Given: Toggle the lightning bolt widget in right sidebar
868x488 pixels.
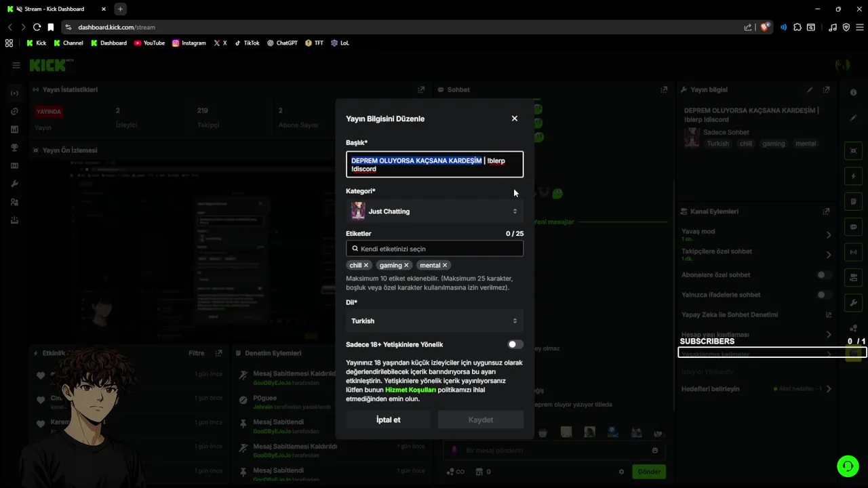Looking at the screenshot, I should 853,176.
